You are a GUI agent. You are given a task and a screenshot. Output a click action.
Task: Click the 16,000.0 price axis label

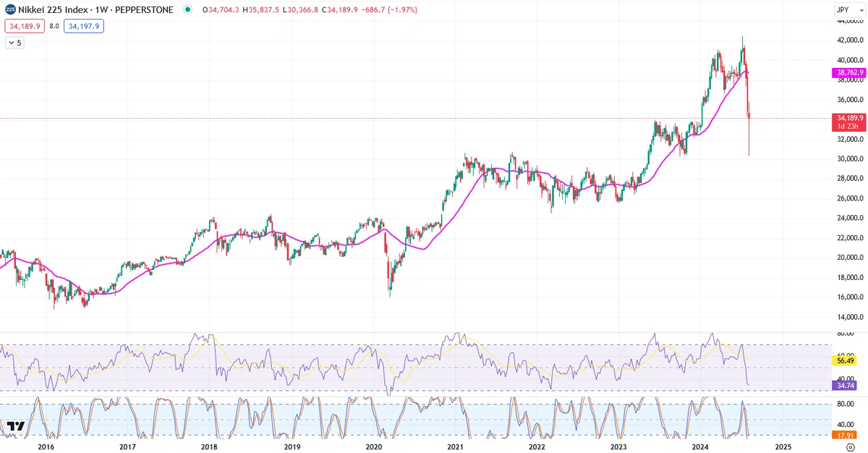[x=851, y=297]
